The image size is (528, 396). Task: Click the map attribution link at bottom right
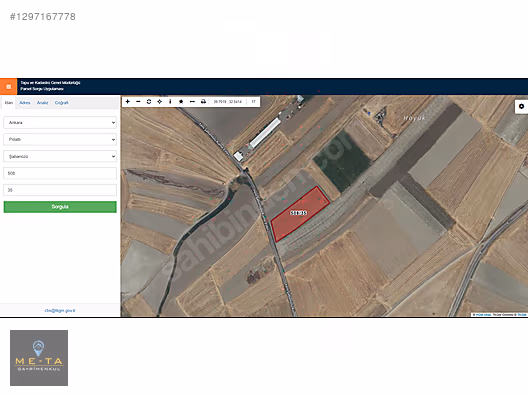[499, 315]
